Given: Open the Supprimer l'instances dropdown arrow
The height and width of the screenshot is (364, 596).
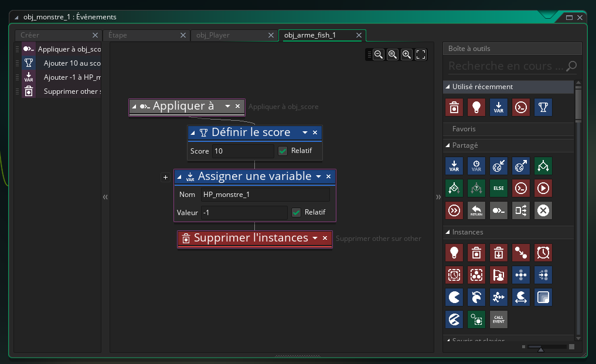Looking at the screenshot, I should pos(315,238).
